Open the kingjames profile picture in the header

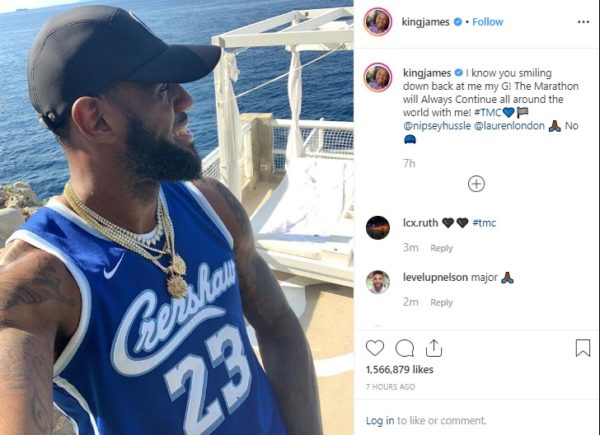point(378,22)
